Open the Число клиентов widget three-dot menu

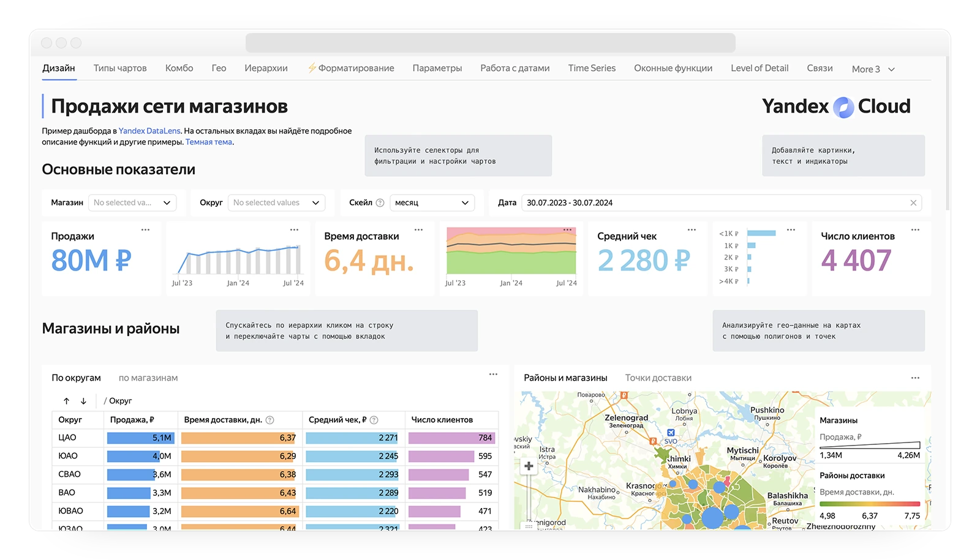[915, 230]
